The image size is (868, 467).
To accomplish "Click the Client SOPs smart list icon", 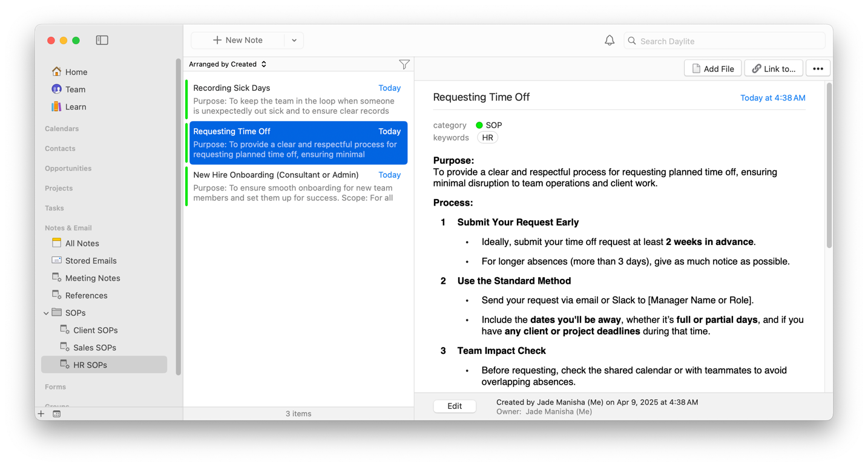I will [x=65, y=330].
